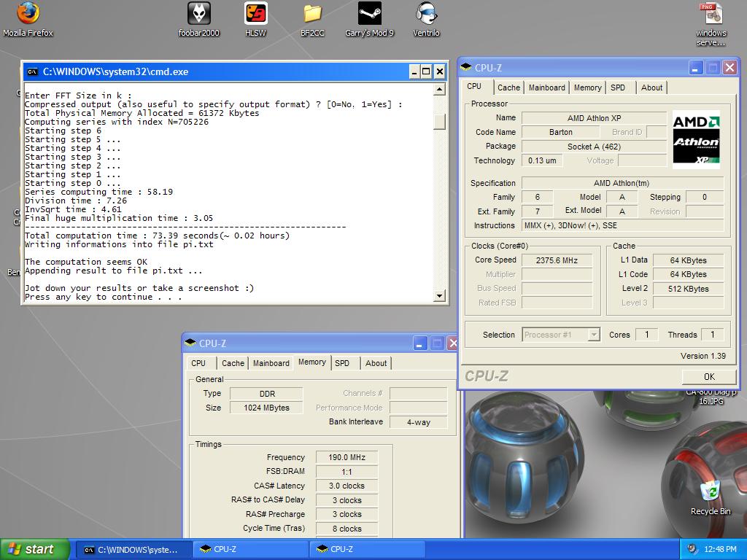Screen dimensions: 747x560
Task: Click the Level 2 cache value 512 KBytes
Action: [x=688, y=289]
